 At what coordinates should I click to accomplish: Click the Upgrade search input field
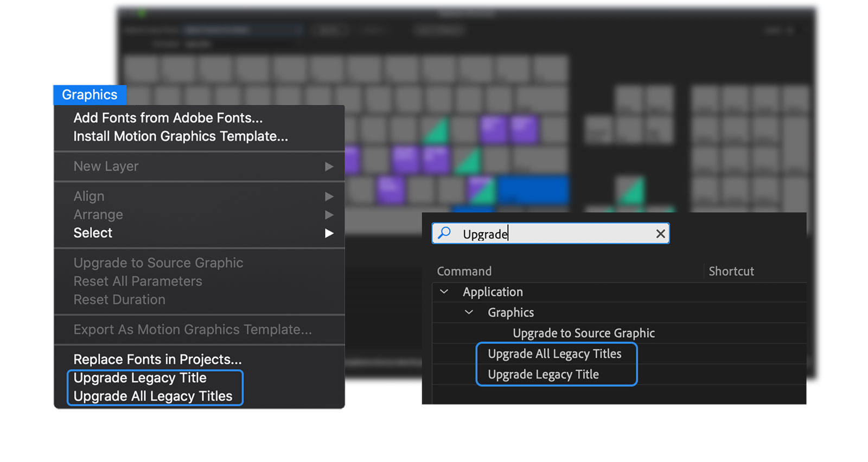[553, 234]
